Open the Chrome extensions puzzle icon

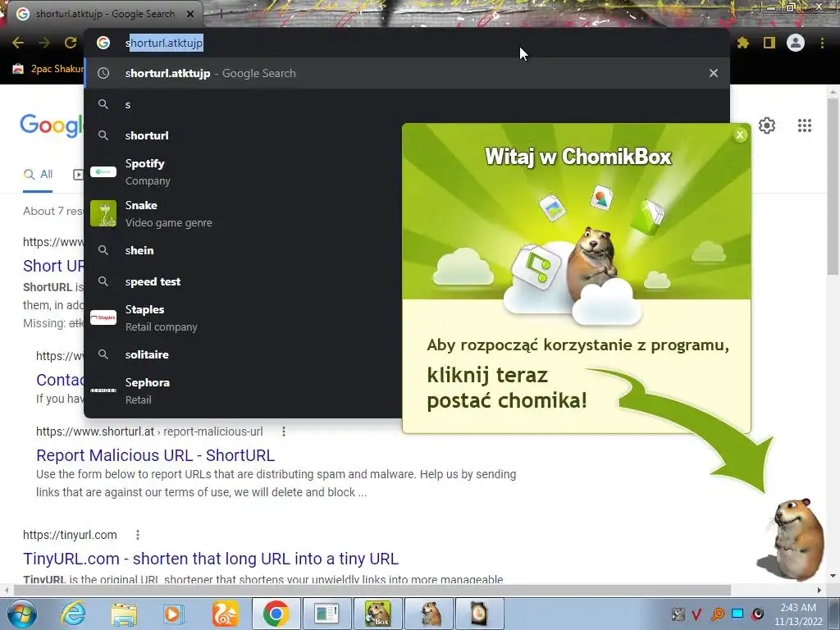coord(742,43)
